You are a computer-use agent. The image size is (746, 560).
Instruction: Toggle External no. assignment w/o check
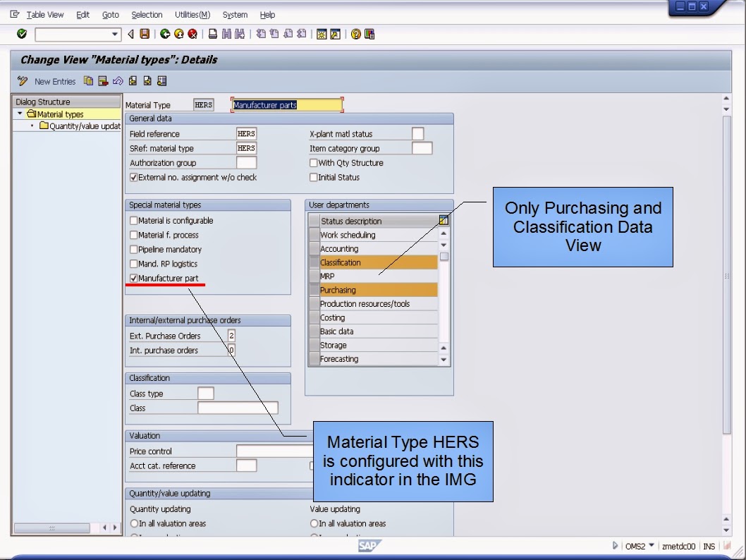point(134,178)
